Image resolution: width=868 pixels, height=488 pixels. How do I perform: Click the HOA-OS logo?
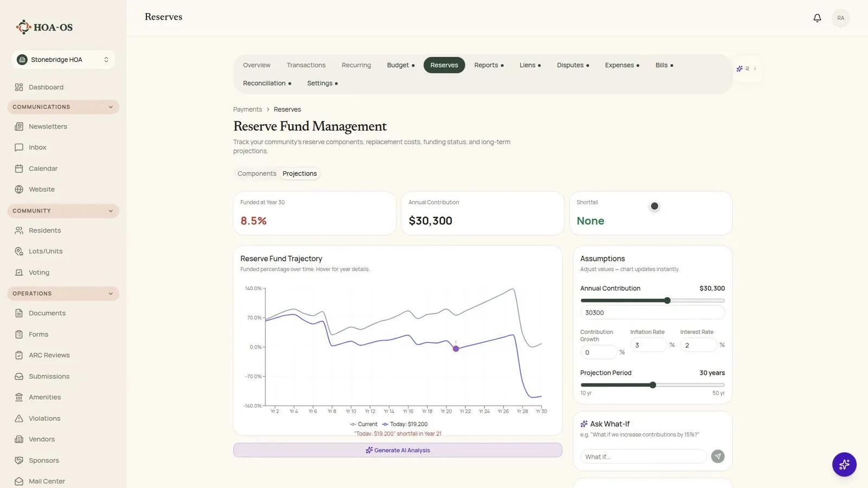44,27
